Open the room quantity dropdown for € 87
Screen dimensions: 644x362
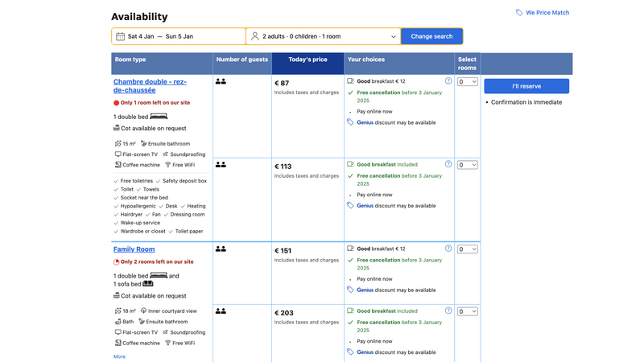coord(468,82)
